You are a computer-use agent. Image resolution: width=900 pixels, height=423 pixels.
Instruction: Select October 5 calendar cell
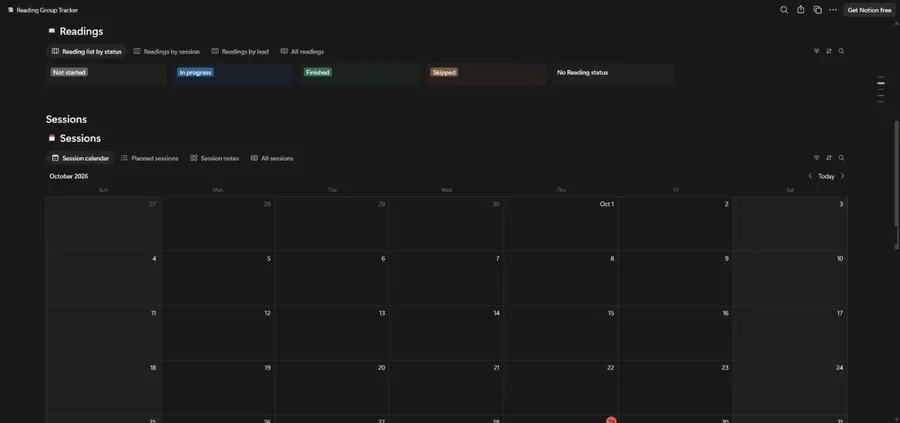click(218, 278)
